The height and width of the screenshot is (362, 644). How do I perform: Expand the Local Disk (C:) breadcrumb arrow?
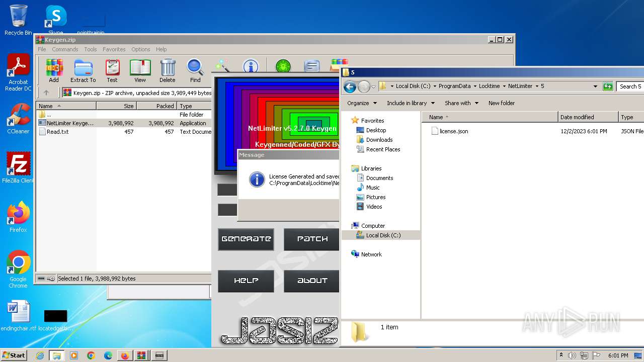pos(435,86)
